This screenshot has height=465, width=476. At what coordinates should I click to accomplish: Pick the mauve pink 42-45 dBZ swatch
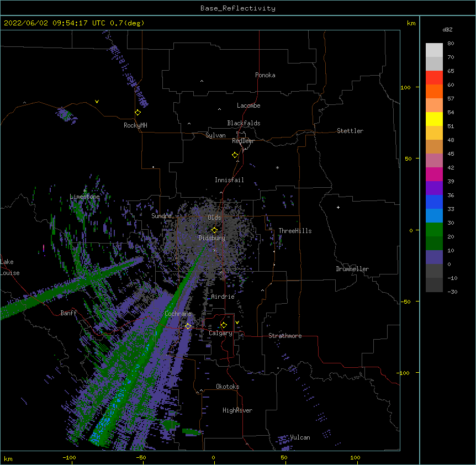tap(434, 161)
